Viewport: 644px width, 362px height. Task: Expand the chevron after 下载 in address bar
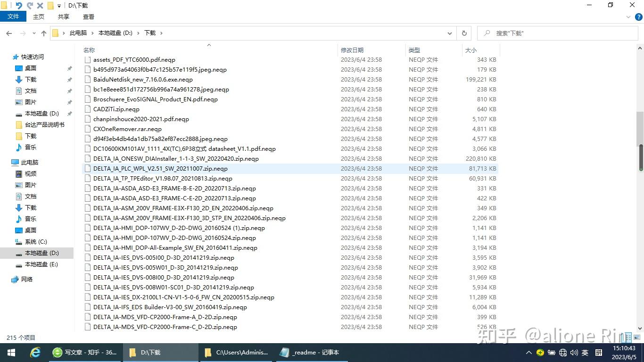[161, 33]
